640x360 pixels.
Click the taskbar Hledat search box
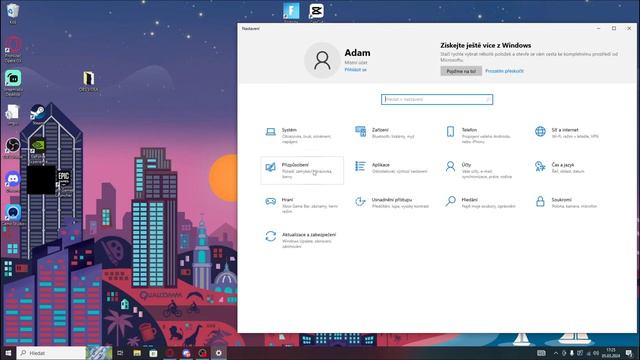tap(51, 353)
